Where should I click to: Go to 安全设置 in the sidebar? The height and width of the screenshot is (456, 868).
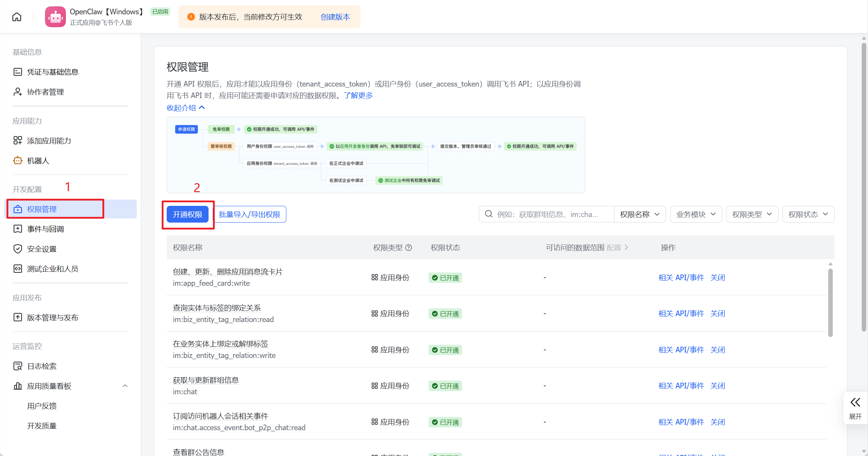click(x=42, y=249)
